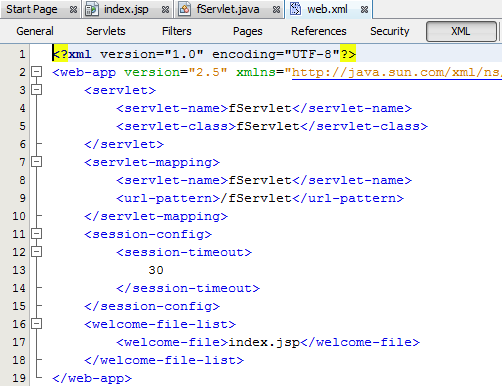
Task: Open the Filters view
Action: pos(177,31)
